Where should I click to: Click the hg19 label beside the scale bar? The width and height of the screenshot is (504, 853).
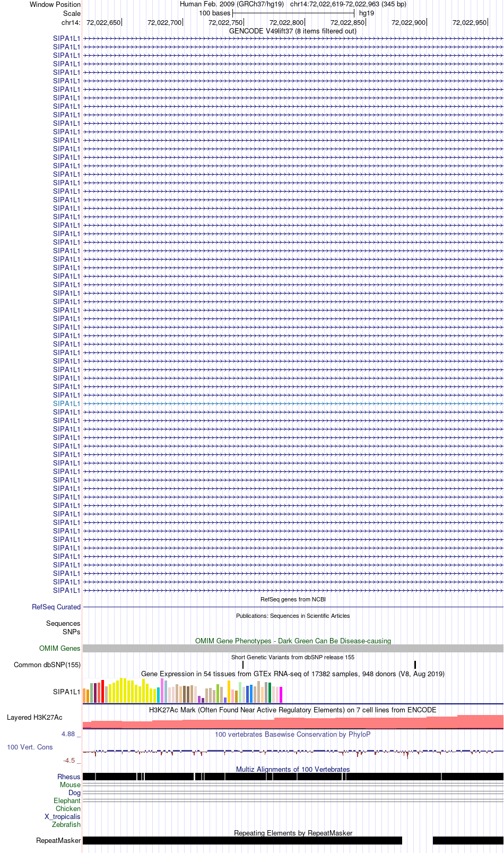tap(367, 13)
